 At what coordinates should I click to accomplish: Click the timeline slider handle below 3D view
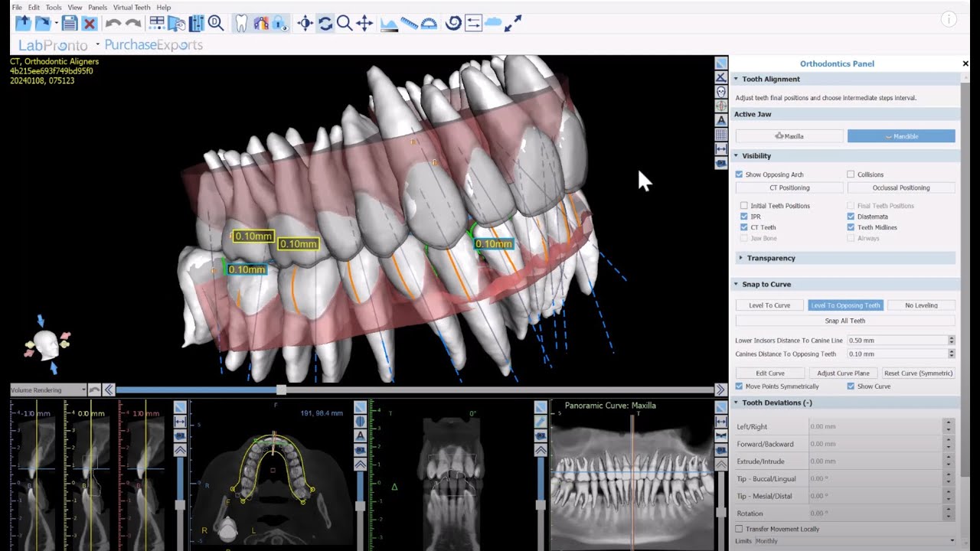click(281, 390)
